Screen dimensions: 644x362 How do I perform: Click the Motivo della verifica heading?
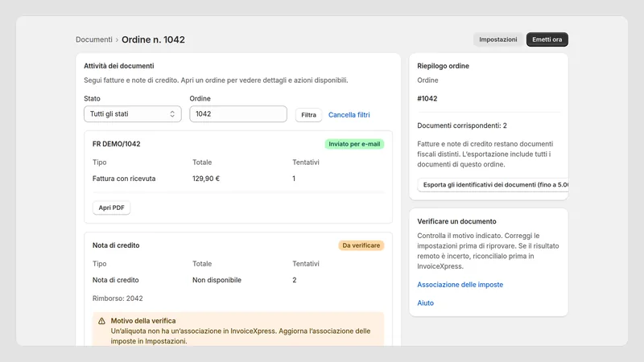(x=143, y=321)
